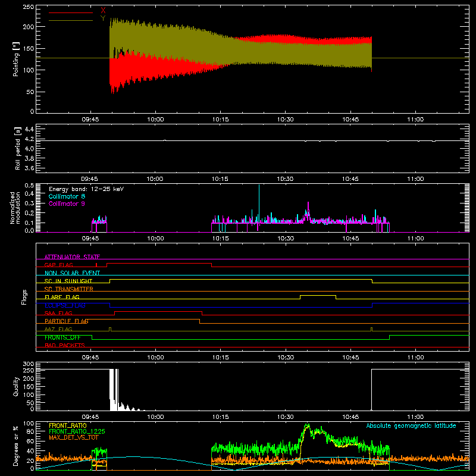Click the 11:00 label under Pointing plot
476x476 pixels.
(x=415, y=120)
